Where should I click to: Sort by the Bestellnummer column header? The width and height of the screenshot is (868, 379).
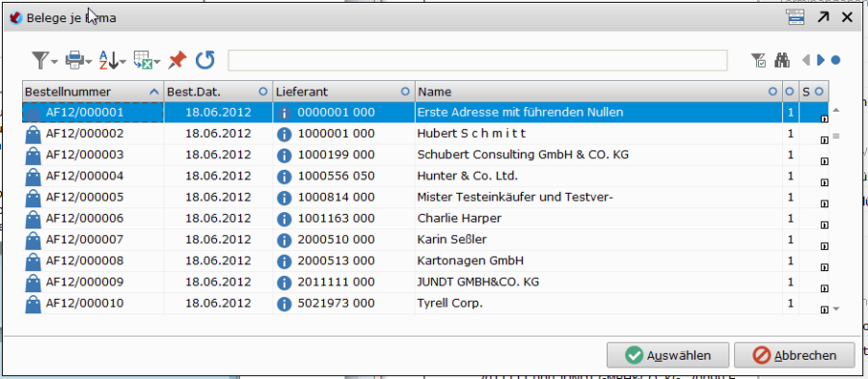click(93, 92)
